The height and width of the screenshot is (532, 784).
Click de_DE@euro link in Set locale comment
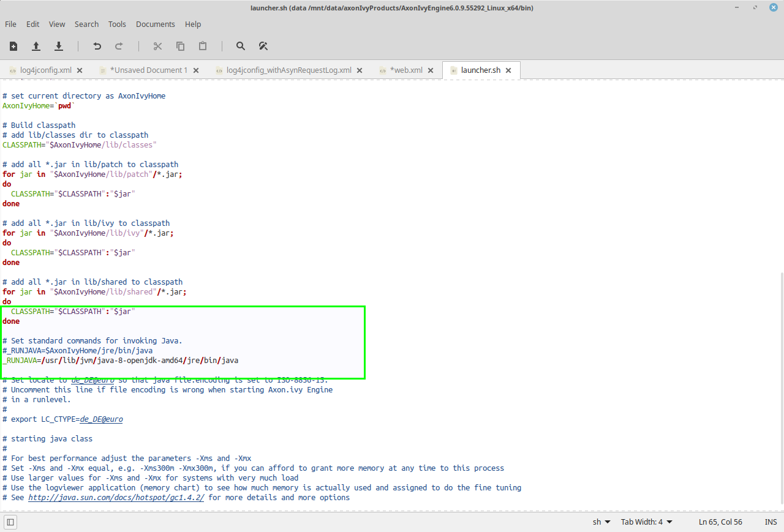(92, 380)
